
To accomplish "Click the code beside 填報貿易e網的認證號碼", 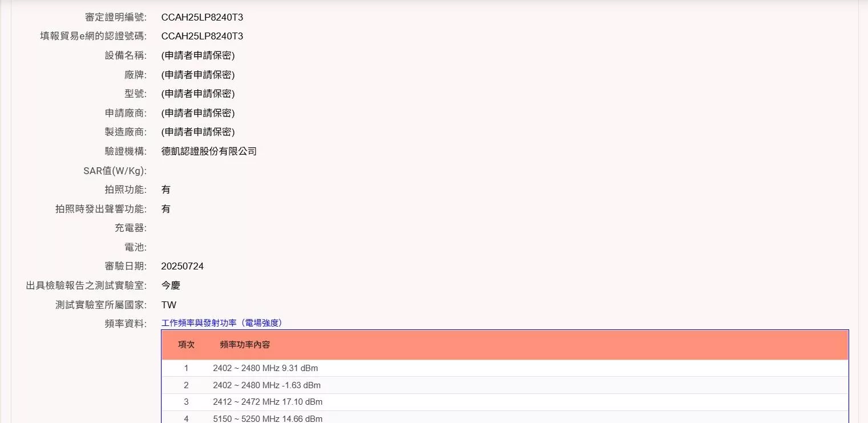I will 202,37.
